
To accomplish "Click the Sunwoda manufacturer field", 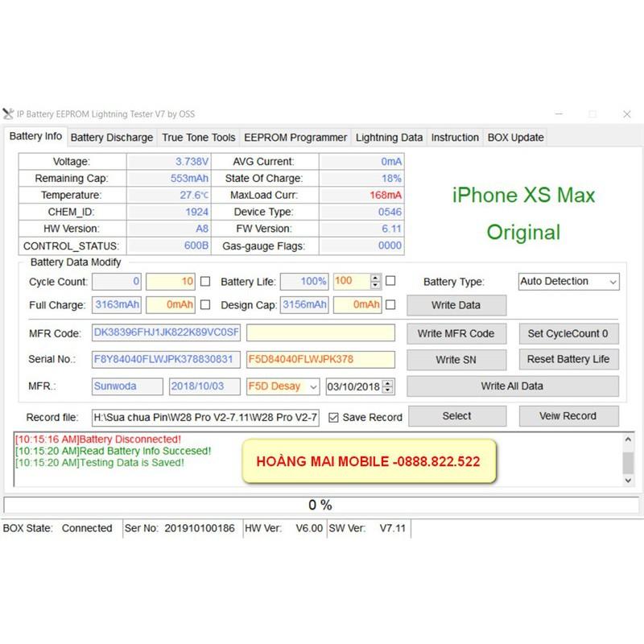I will point(127,386).
